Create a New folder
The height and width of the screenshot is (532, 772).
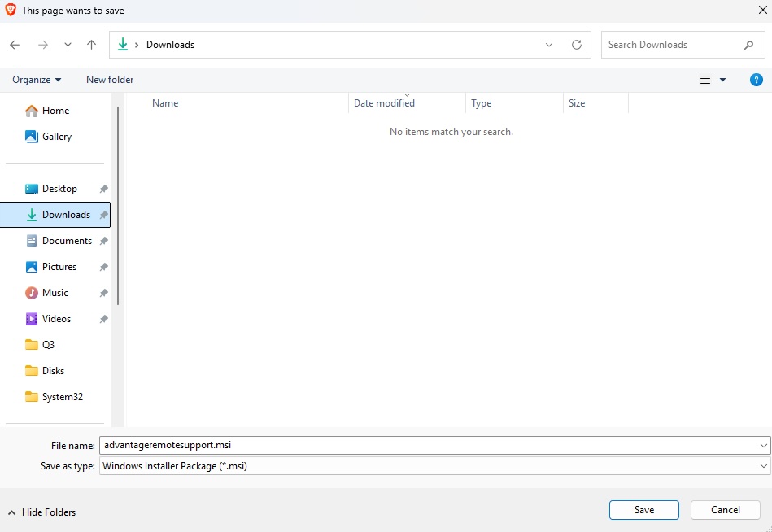pyautogui.click(x=110, y=80)
